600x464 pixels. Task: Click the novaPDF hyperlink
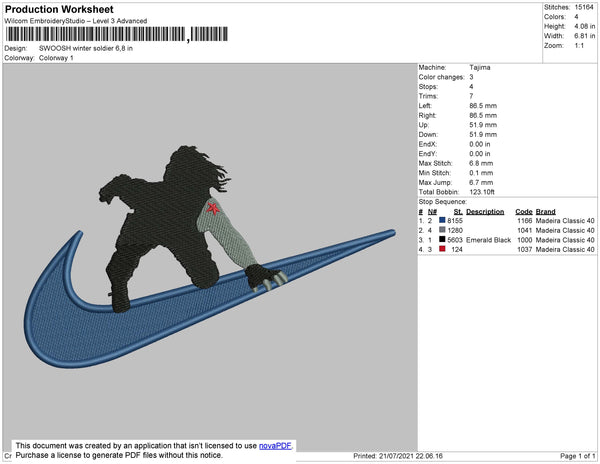point(275,446)
